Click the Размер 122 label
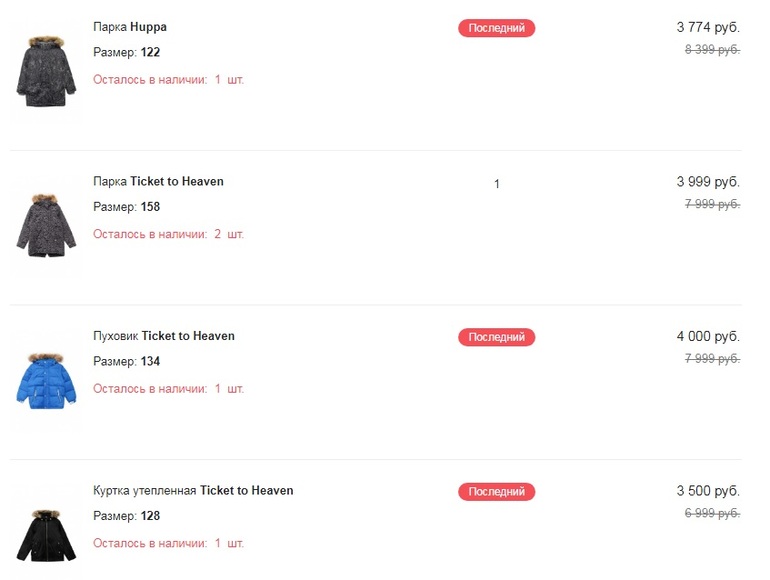 [127, 52]
